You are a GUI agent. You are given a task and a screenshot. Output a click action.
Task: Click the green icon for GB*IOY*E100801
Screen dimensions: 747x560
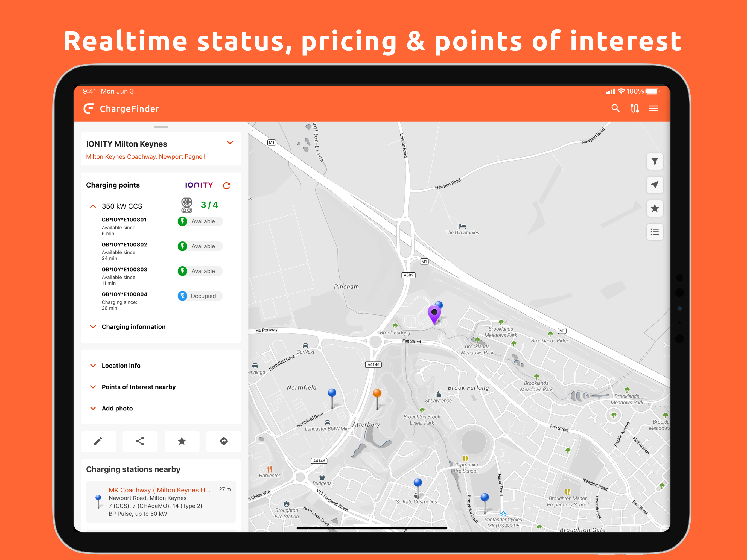(182, 221)
